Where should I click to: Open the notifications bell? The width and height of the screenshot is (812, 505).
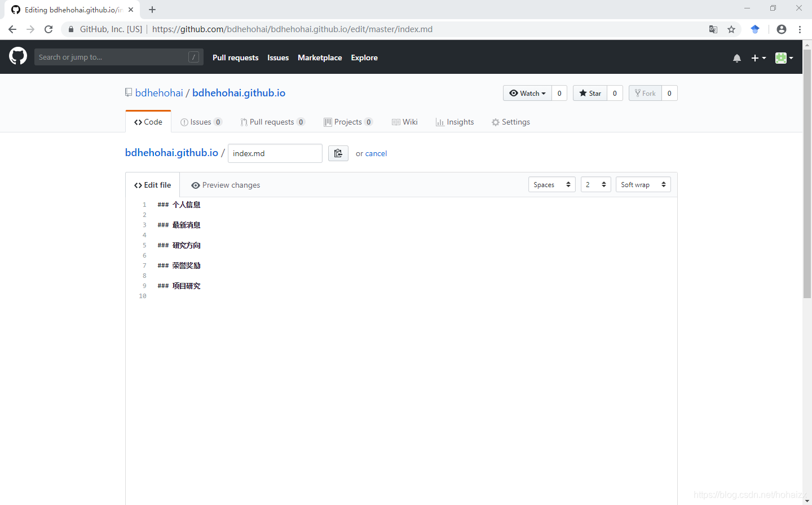point(737,58)
